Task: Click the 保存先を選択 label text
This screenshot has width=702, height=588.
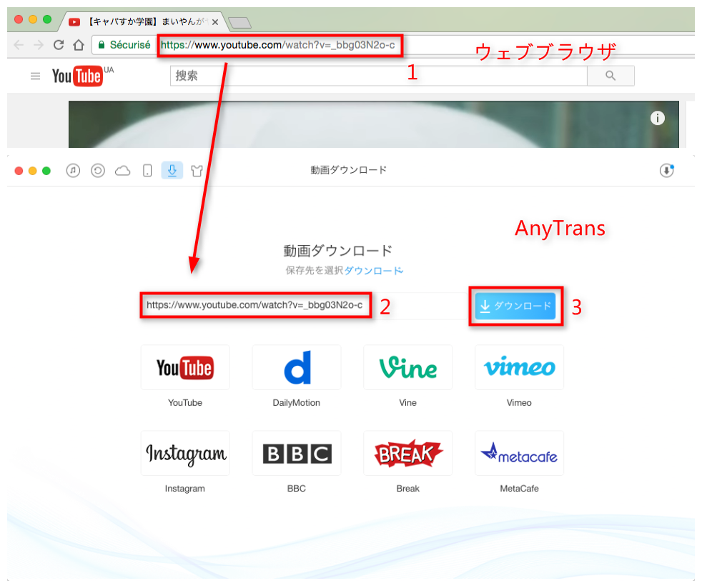Action: (315, 271)
